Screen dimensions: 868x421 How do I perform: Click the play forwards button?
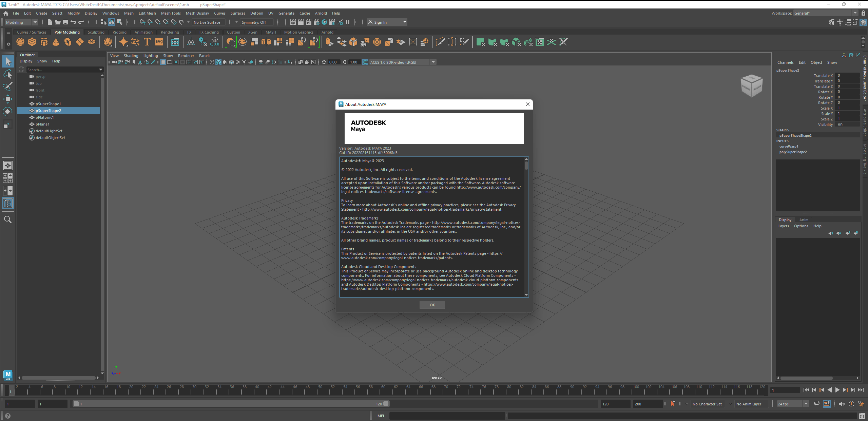pos(837,390)
